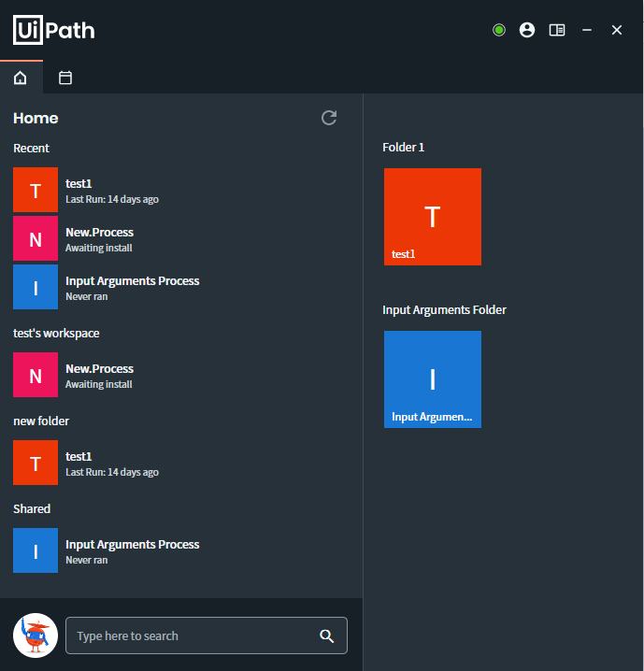Image resolution: width=644 pixels, height=671 pixels.
Task: Click 'Input Arguments Process' name under Shared
Action: 132,545
